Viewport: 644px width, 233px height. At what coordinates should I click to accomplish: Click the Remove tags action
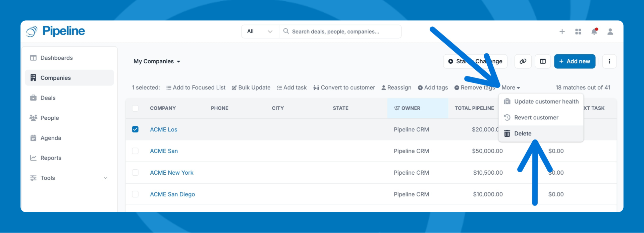click(475, 88)
